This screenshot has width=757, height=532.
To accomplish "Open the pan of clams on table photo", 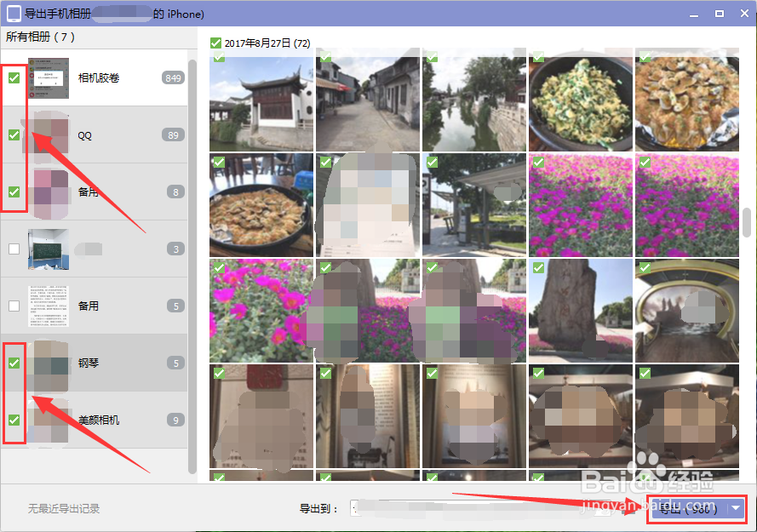I will [261, 205].
